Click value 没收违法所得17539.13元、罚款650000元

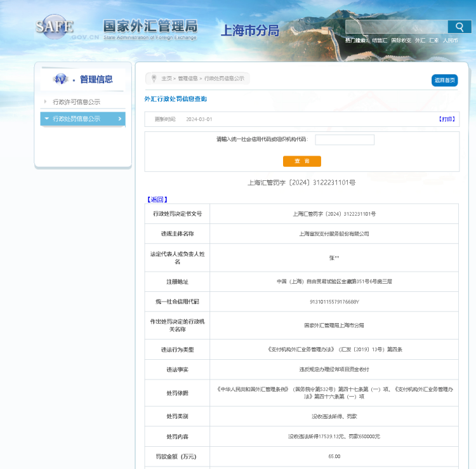[x=334, y=437]
